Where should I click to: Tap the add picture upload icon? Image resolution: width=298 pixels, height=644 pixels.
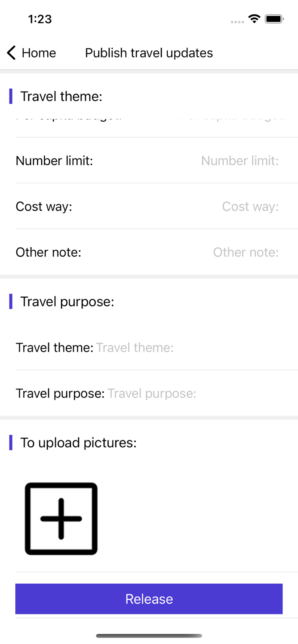[x=61, y=518]
